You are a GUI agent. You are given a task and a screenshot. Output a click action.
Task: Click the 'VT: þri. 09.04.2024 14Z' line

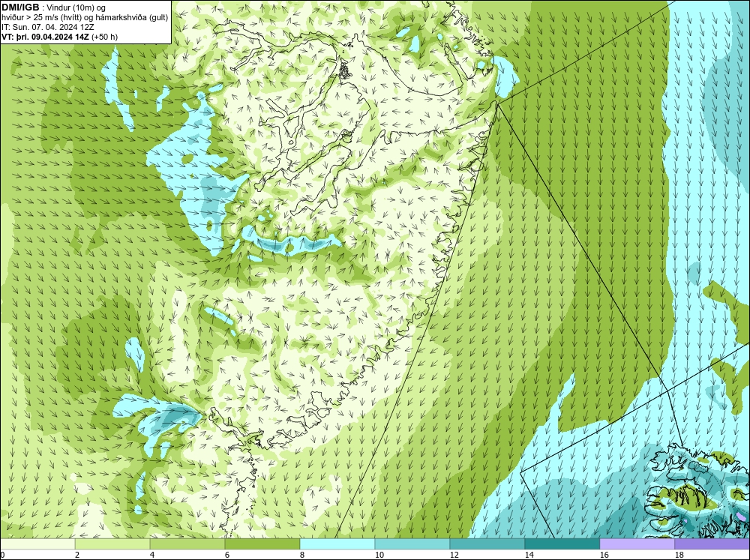pyautogui.click(x=60, y=37)
